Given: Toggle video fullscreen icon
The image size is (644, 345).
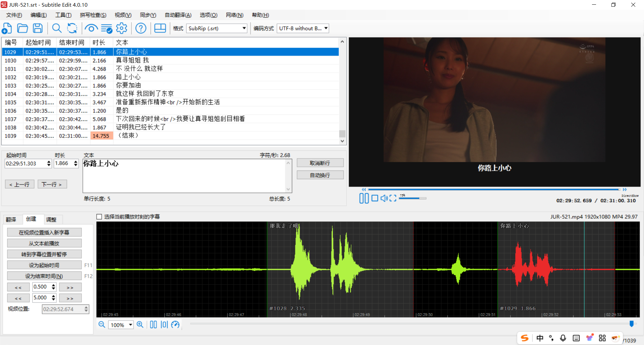Looking at the screenshot, I should click(x=393, y=198).
